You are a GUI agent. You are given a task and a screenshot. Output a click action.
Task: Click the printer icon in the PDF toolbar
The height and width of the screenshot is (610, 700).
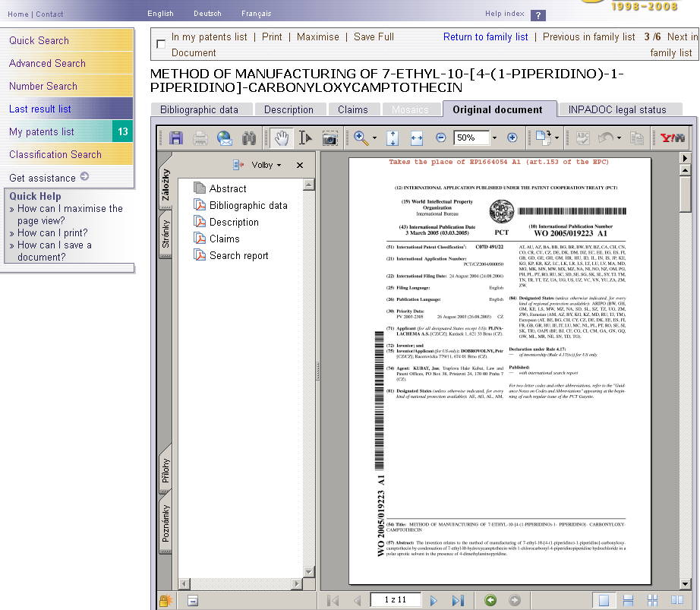click(200, 138)
